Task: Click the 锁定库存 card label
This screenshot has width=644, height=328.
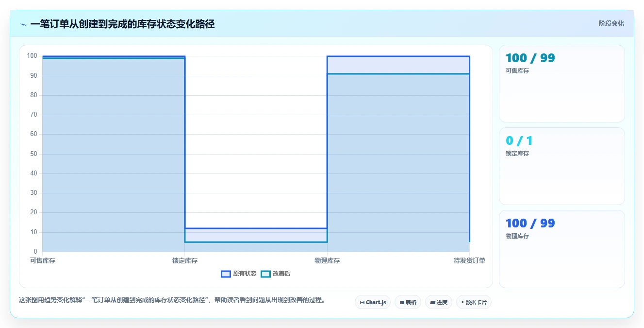Action: click(x=517, y=154)
